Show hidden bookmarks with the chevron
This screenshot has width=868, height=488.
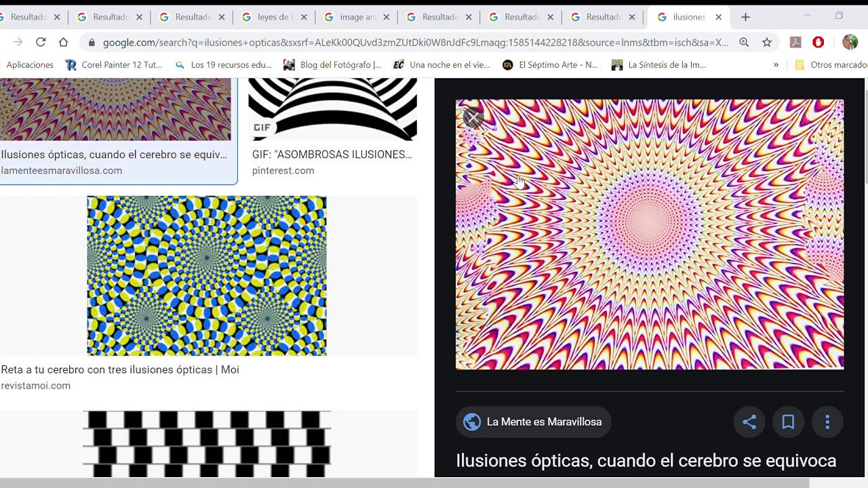click(776, 65)
